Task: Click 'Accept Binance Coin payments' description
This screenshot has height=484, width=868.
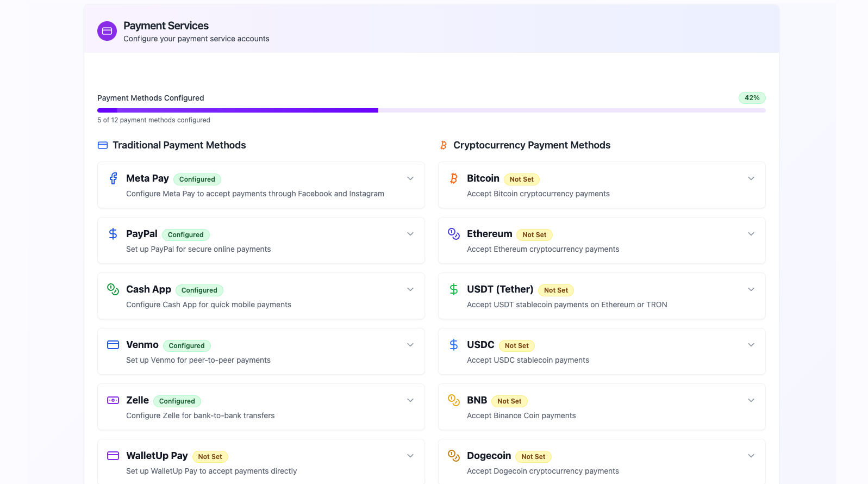Action: (x=521, y=415)
